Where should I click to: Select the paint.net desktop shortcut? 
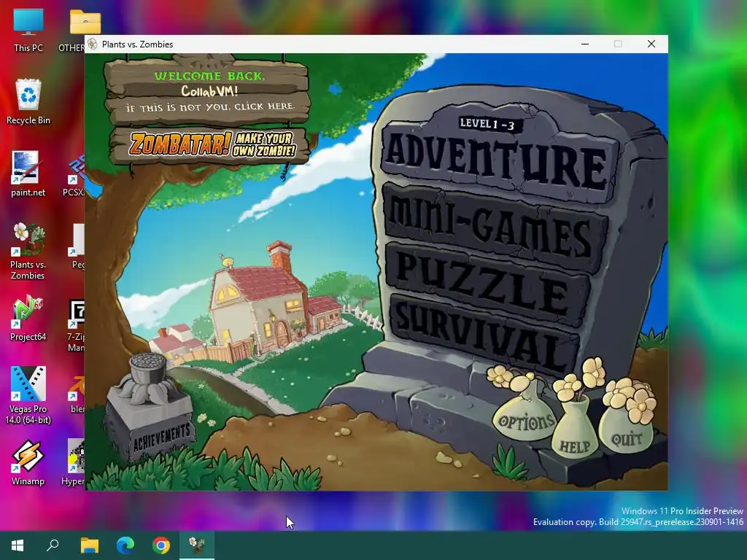(x=28, y=174)
